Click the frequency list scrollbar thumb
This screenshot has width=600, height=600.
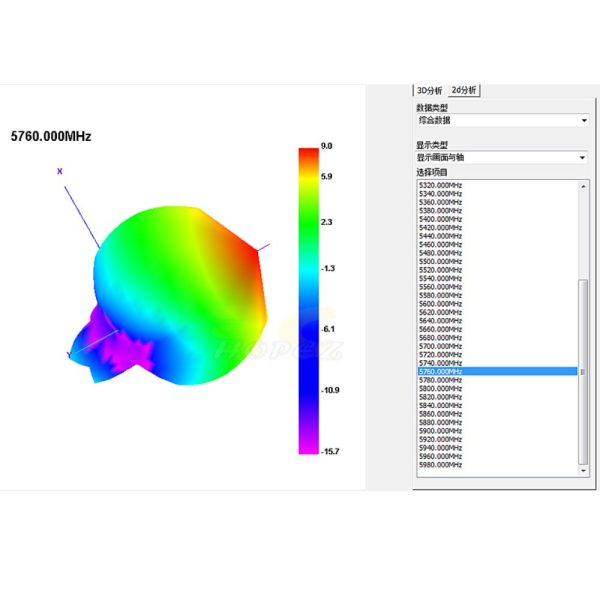(583, 372)
